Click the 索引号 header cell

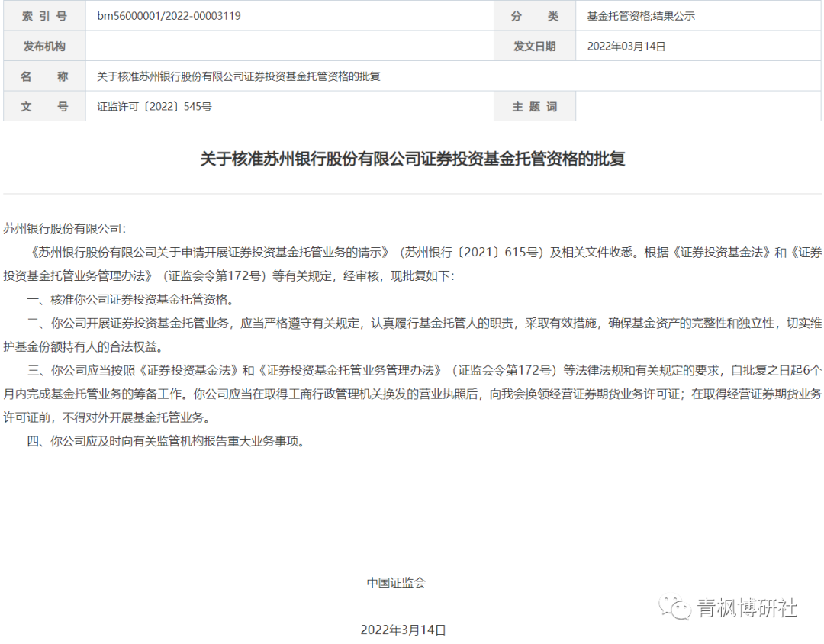(x=44, y=15)
